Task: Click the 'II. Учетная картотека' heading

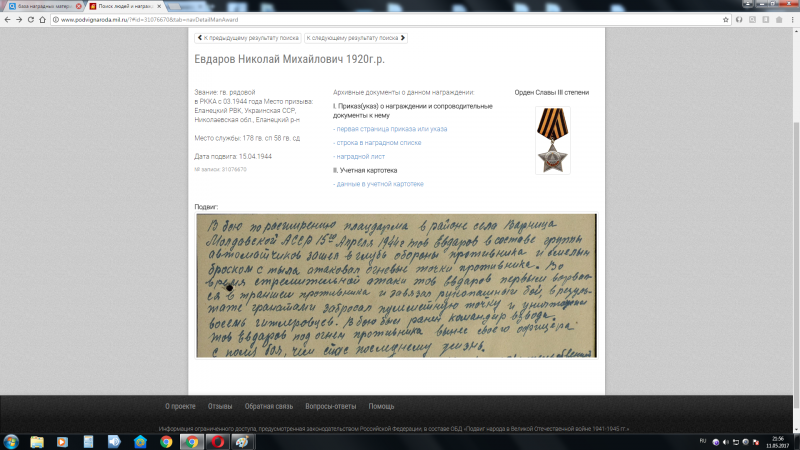Action: click(365, 170)
